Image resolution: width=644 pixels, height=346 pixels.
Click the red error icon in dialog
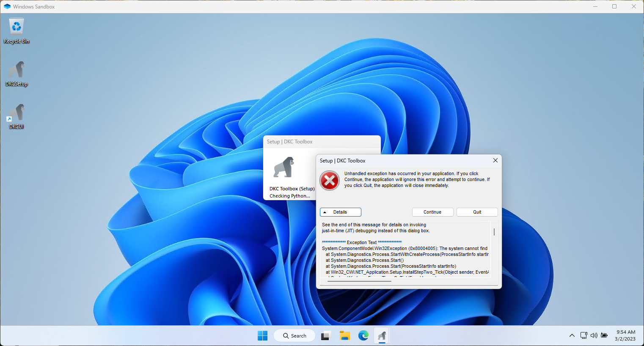(330, 181)
